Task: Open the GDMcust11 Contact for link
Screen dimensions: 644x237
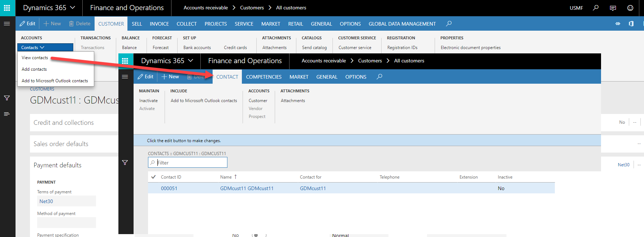Action: [313, 188]
